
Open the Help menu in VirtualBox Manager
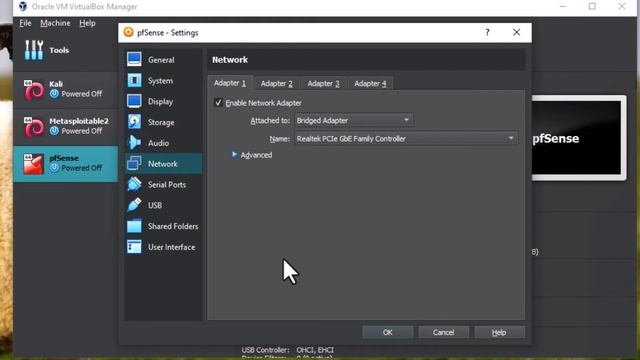pyautogui.click(x=87, y=23)
